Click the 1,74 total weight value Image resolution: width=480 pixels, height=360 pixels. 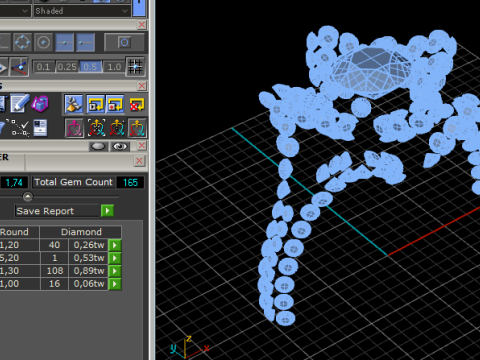[14, 182]
